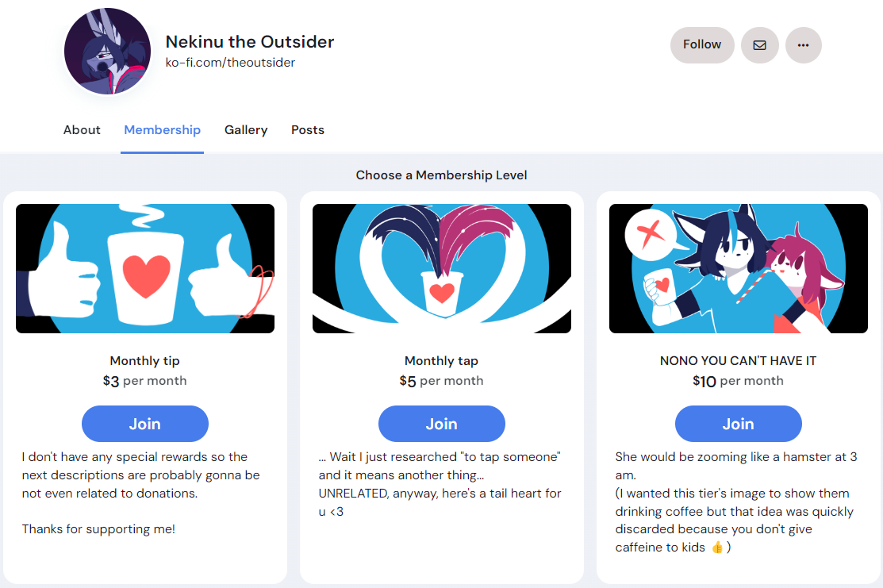The height and width of the screenshot is (588, 883).
Task: Click the ko-fi.com/theoutsider link
Action: 230,63
